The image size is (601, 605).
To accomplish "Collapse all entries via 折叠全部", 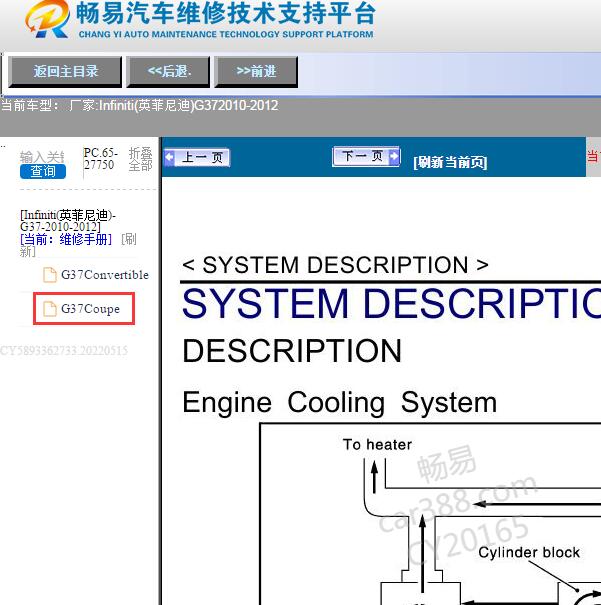I will pos(140,159).
